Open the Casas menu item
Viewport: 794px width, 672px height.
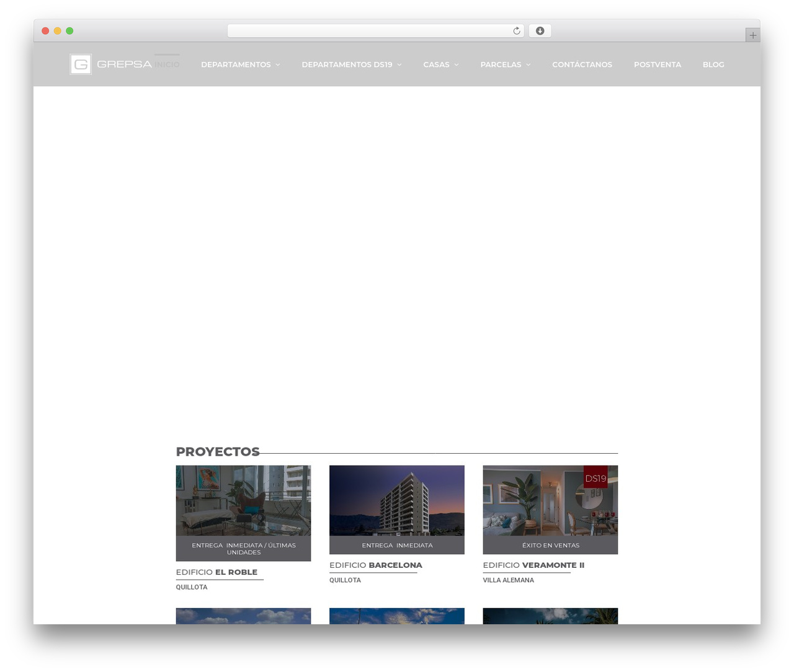(436, 64)
